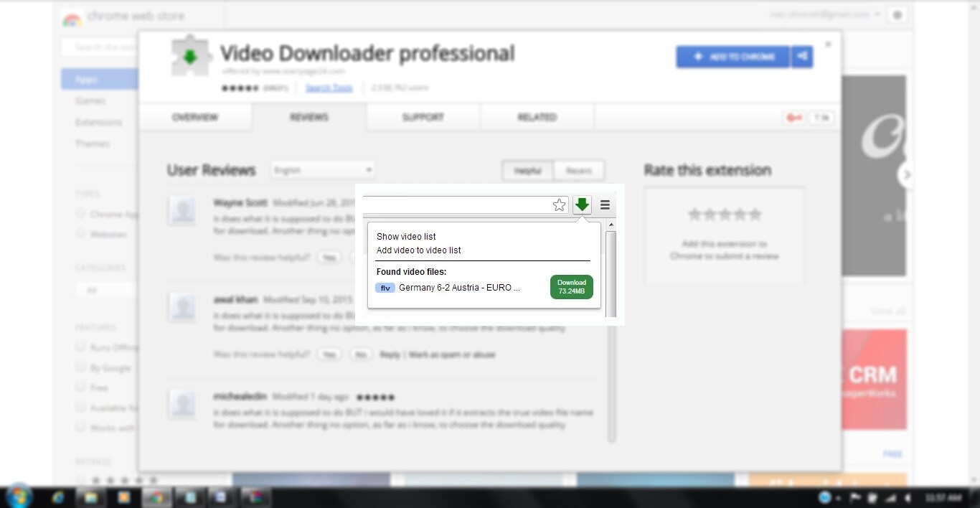Click Wayne Scott's avatar image
The height and width of the screenshot is (508, 980).
point(183,211)
